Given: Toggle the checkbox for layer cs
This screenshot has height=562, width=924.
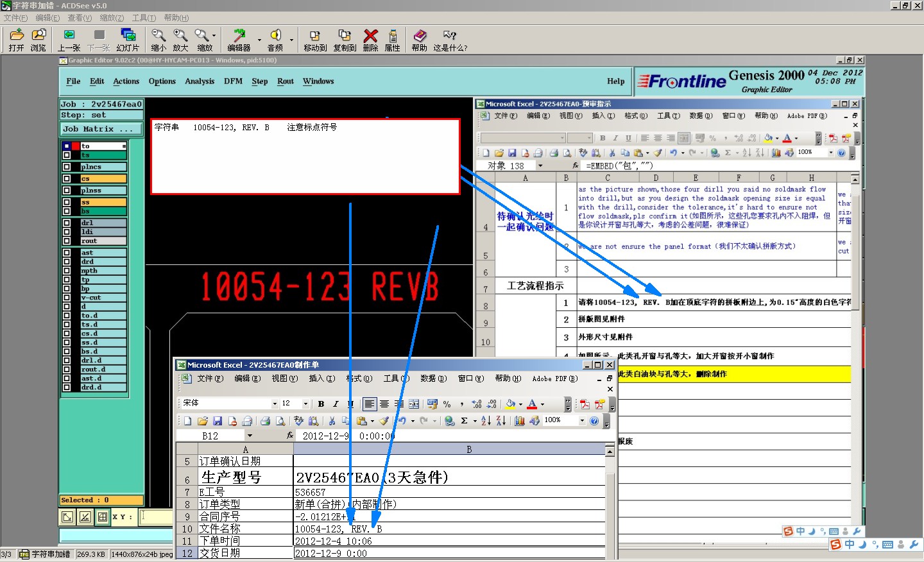Looking at the screenshot, I should 67,178.
